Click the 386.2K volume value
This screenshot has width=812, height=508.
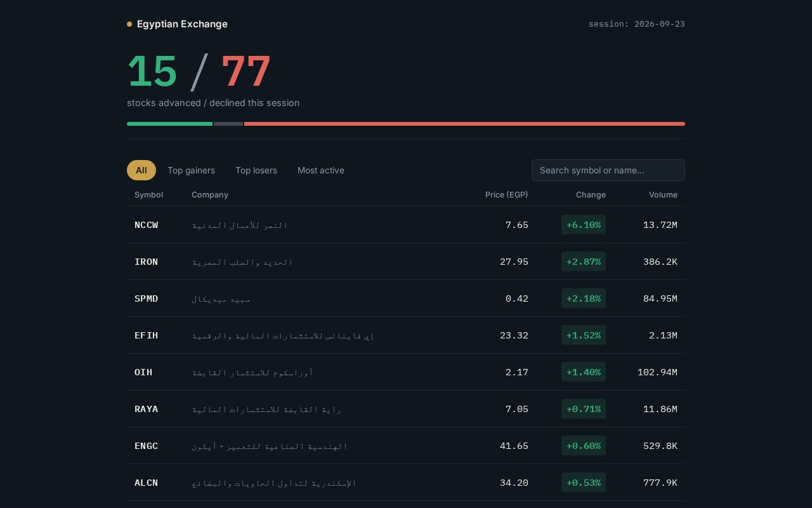[660, 262]
